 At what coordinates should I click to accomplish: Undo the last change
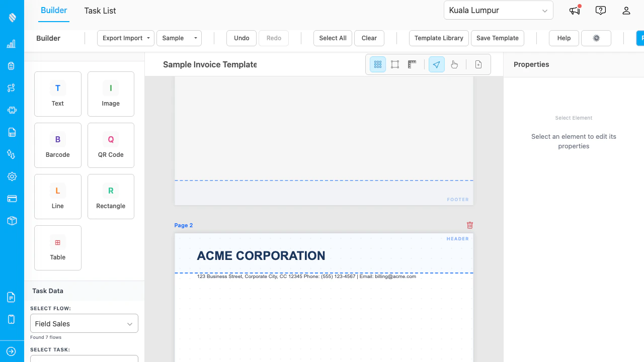(241, 38)
